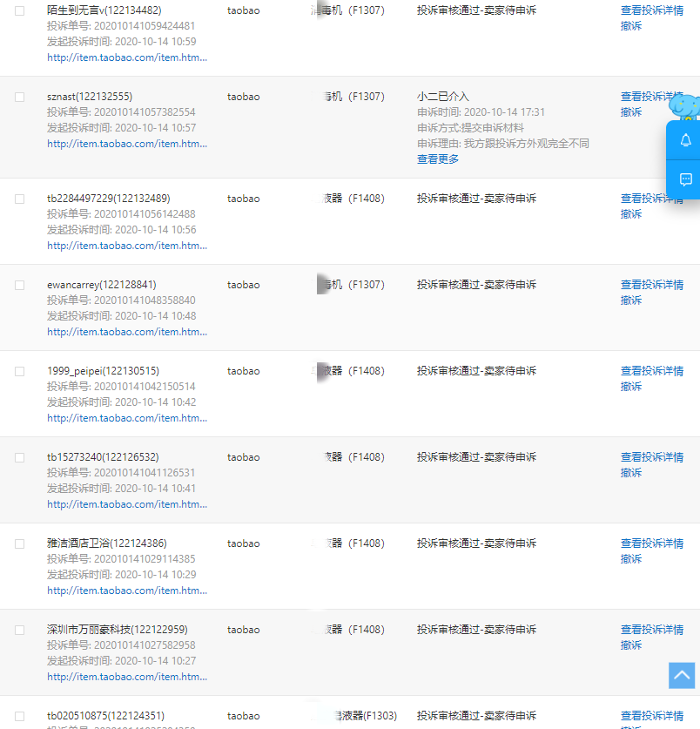This screenshot has height=729, width=700.
Task: Open the notification bell in the side widget
Action: click(x=685, y=140)
